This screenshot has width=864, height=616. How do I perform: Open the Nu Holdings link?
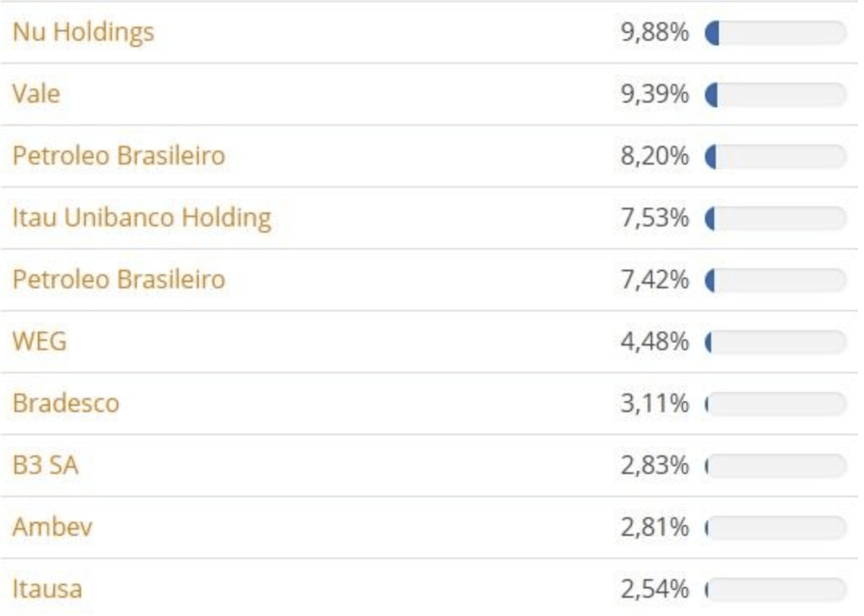(83, 33)
